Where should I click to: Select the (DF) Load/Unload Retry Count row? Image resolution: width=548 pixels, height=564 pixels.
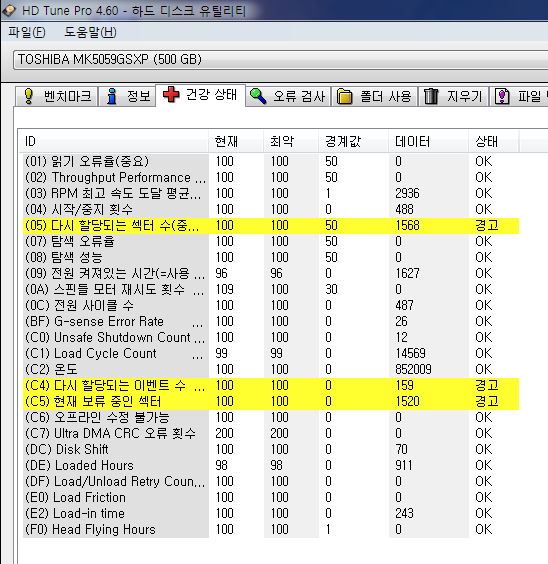point(271,482)
